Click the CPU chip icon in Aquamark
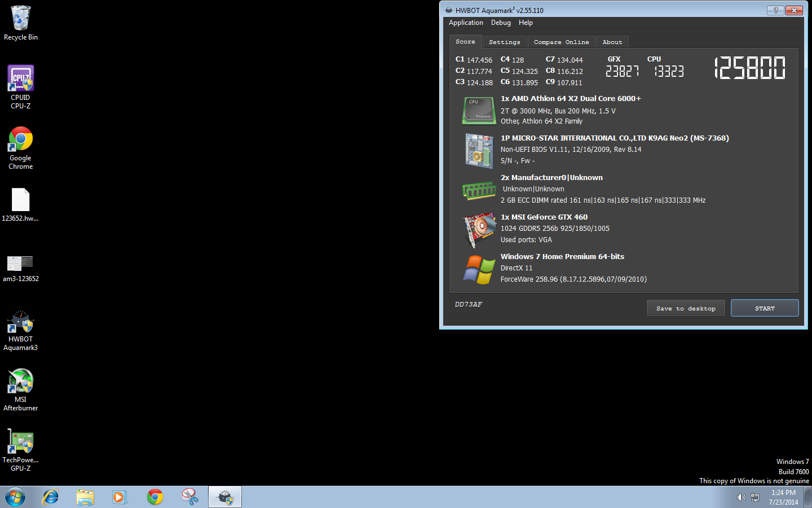The image size is (812, 508). point(479,110)
